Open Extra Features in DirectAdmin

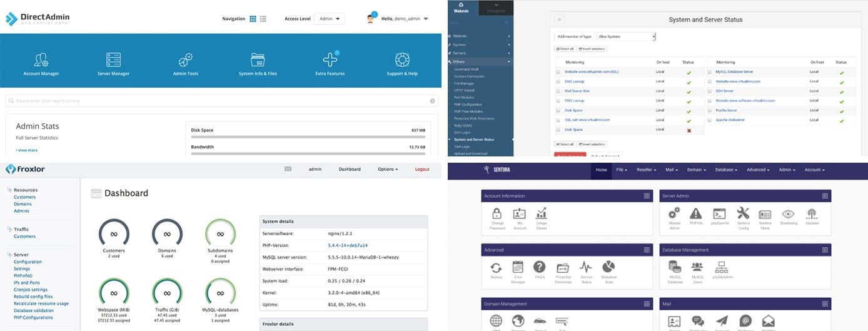click(330, 64)
